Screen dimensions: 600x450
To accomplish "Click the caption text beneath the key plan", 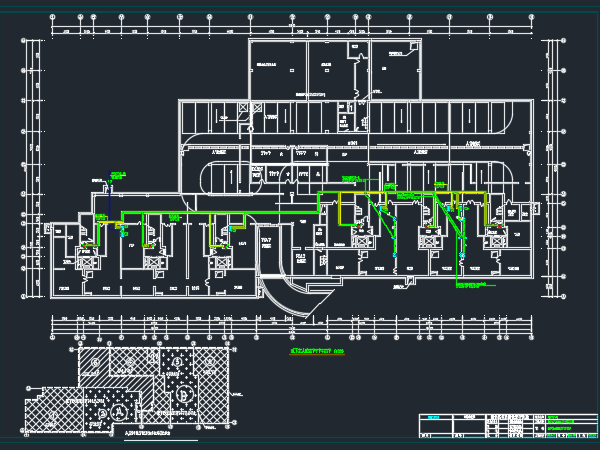I will [x=148, y=433].
